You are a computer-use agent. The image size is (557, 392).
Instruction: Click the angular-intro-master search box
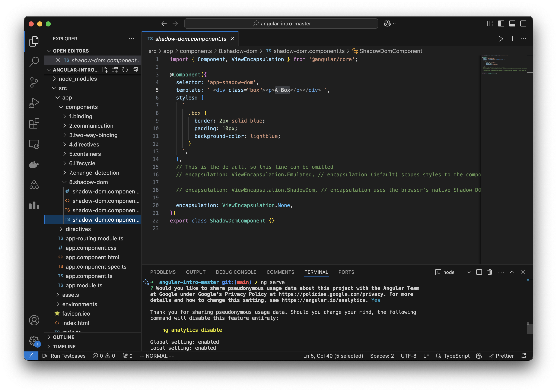281,23
